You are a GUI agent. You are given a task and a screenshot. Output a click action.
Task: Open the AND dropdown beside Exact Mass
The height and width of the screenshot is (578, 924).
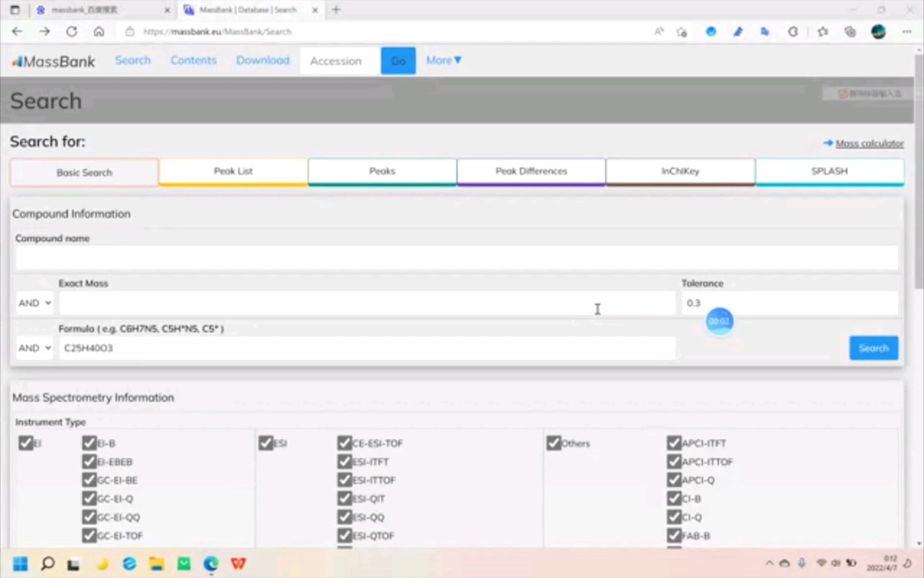35,303
